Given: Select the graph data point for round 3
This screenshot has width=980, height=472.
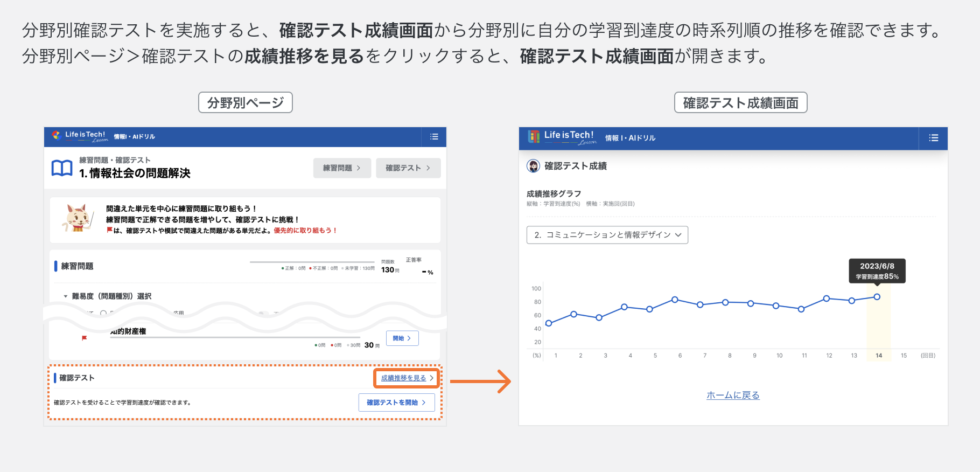Looking at the screenshot, I should [x=599, y=318].
